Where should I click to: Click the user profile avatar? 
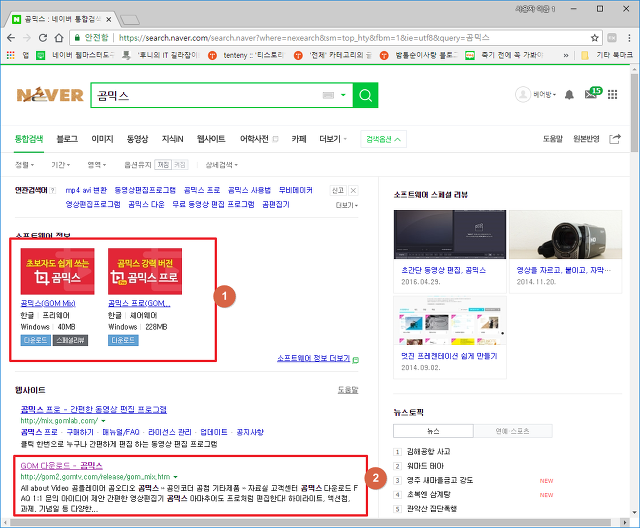(x=523, y=95)
